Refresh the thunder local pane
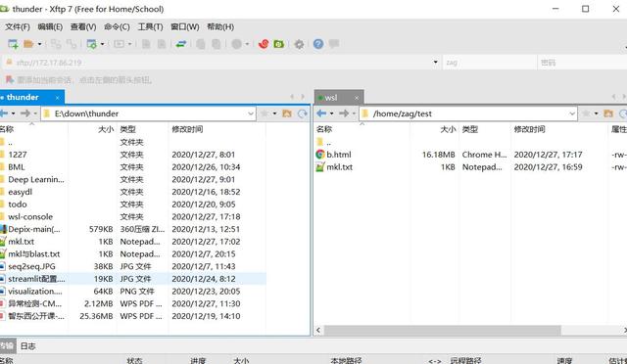The image size is (627, 364). (x=303, y=114)
